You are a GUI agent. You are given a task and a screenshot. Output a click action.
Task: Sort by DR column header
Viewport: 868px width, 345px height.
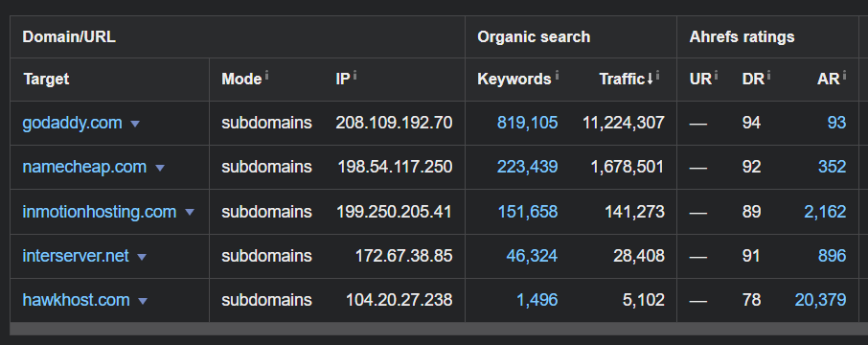[753, 80]
